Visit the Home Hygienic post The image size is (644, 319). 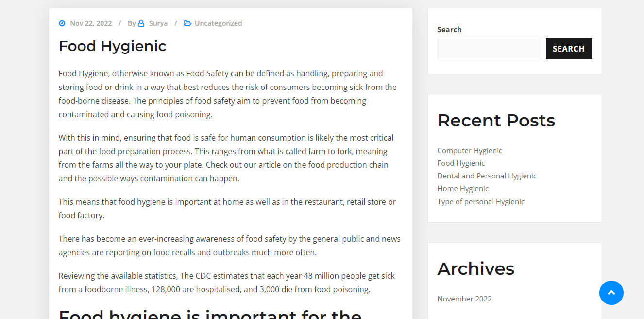[463, 188]
